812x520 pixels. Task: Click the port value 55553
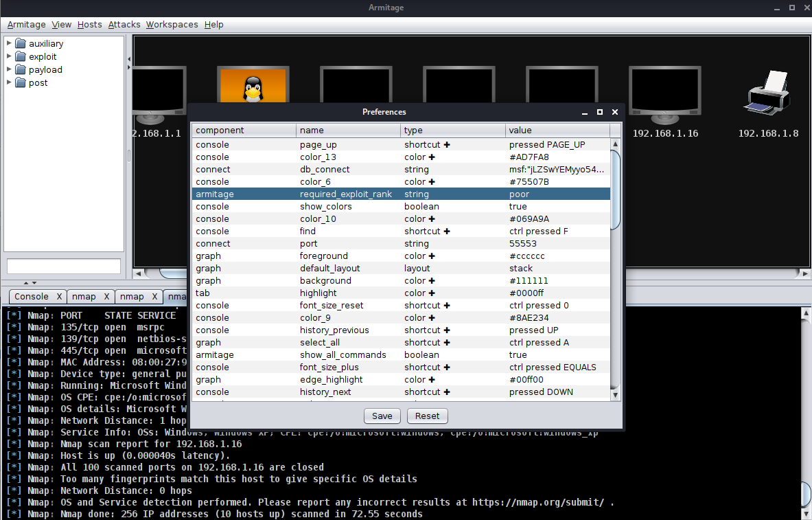point(523,244)
